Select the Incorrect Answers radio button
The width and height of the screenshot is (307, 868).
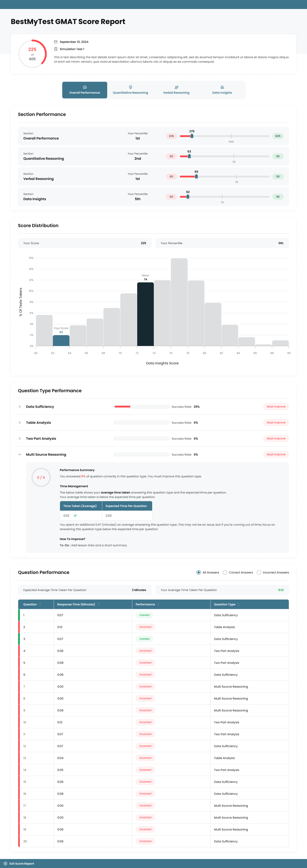pyautogui.click(x=259, y=572)
